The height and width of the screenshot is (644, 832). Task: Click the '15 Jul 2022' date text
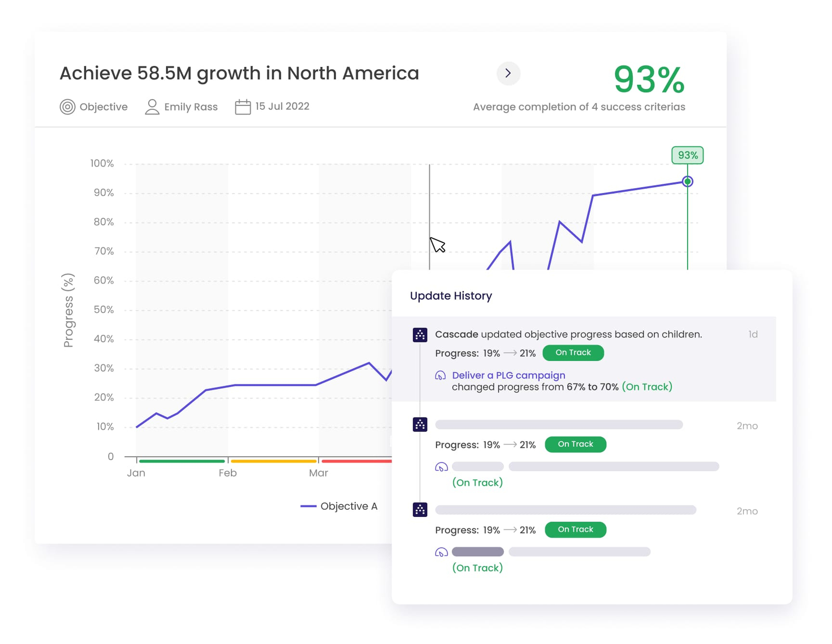pyautogui.click(x=282, y=106)
